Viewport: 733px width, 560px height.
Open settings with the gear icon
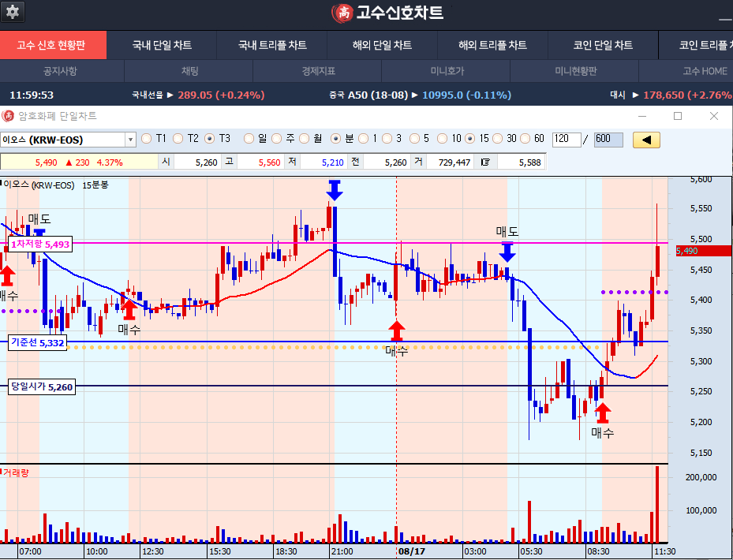12,12
